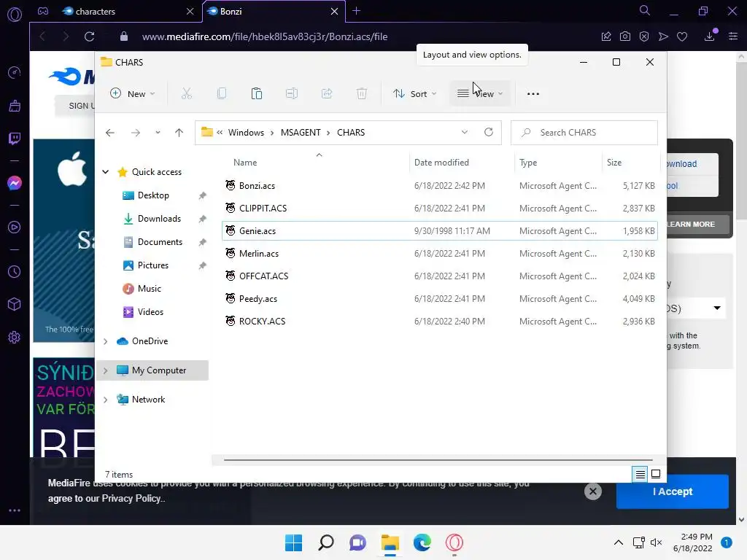This screenshot has width=747, height=560.
Task: Open Messenger in Opera sidebar
Action: [x=15, y=183]
